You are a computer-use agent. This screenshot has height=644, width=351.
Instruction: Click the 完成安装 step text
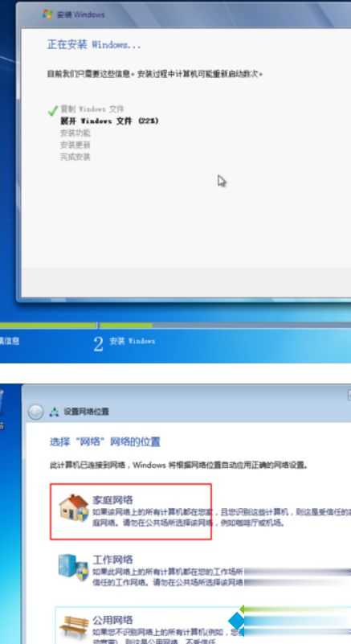tap(76, 157)
